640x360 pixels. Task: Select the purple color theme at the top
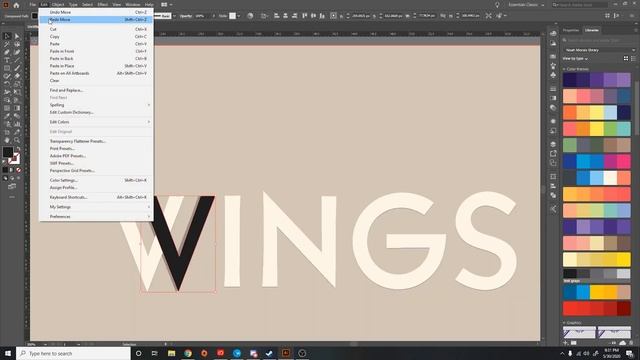tap(597, 80)
